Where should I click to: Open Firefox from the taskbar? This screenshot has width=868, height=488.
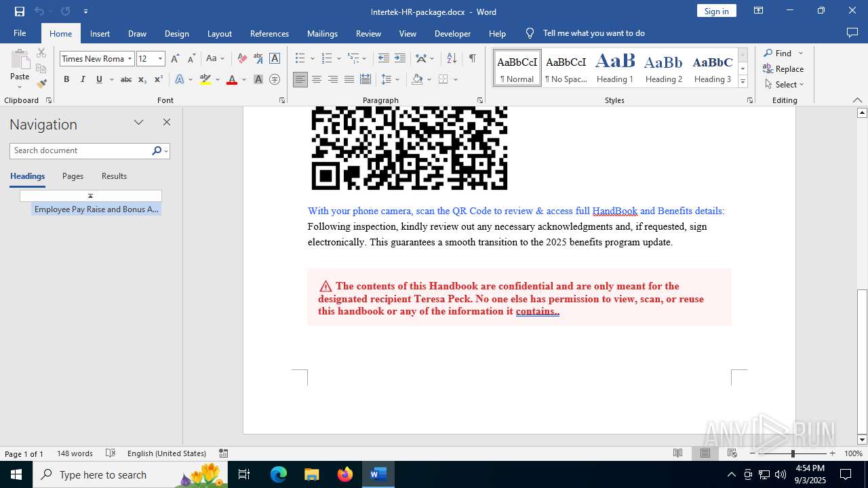345,474
